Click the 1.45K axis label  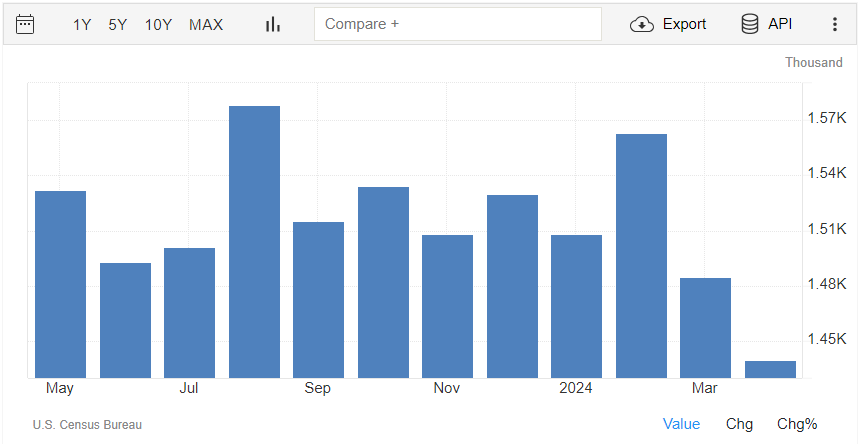pyautogui.click(x=827, y=339)
